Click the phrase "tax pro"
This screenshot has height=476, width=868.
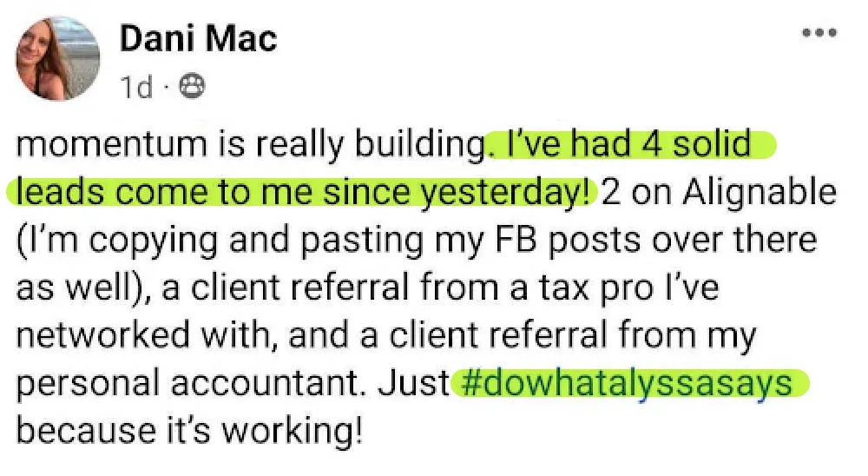coord(595,288)
